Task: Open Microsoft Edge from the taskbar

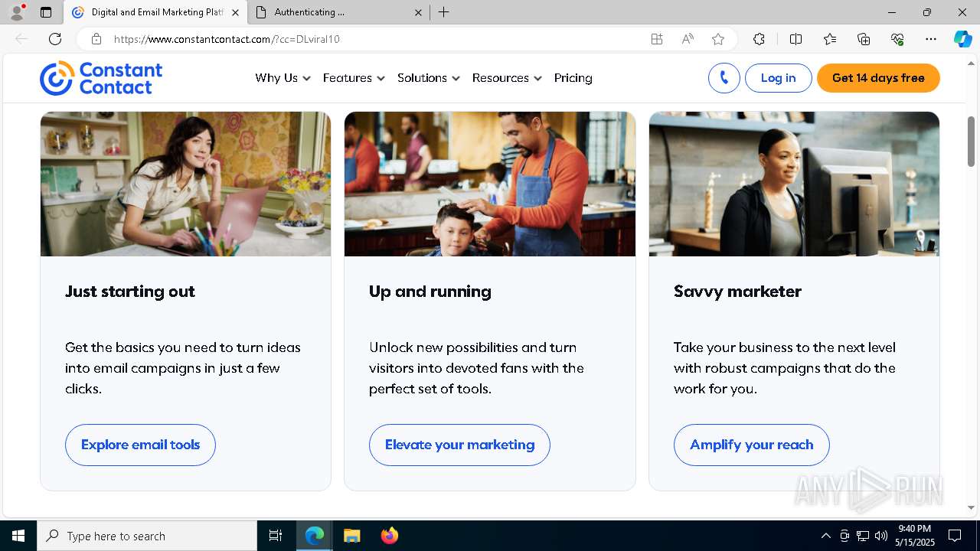Action: 315,536
